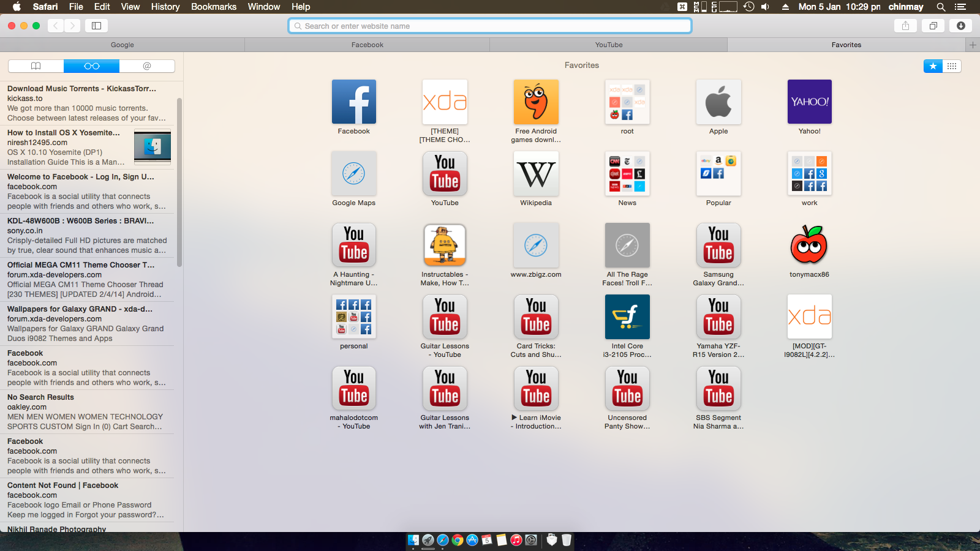Open Uncensored Panty Show favorite

point(627,388)
